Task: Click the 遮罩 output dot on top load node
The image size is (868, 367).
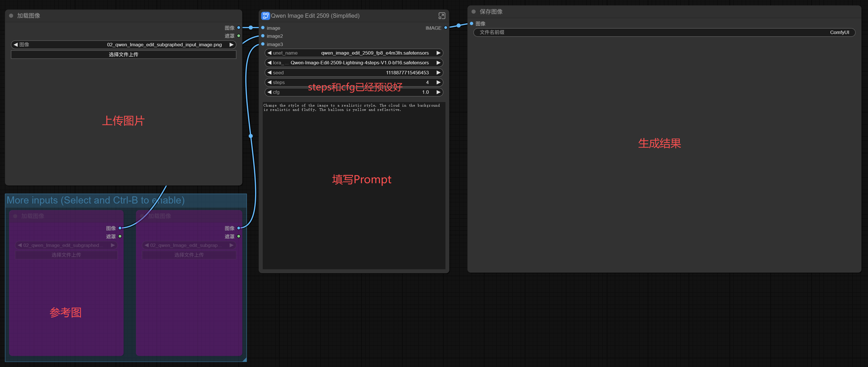Action: pyautogui.click(x=238, y=36)
